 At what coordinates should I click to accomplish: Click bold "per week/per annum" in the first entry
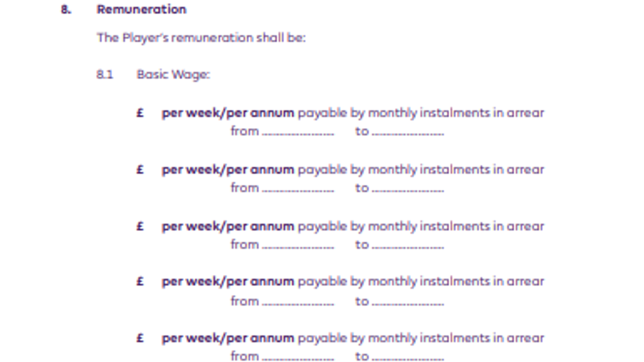pos(228,113)
